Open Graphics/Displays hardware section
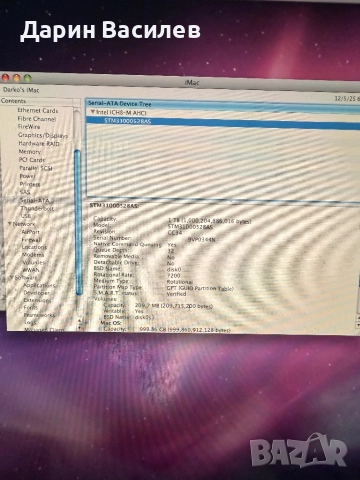Image resolution: width=360 pixels, height=480 pixels. (x=43, y=135)
